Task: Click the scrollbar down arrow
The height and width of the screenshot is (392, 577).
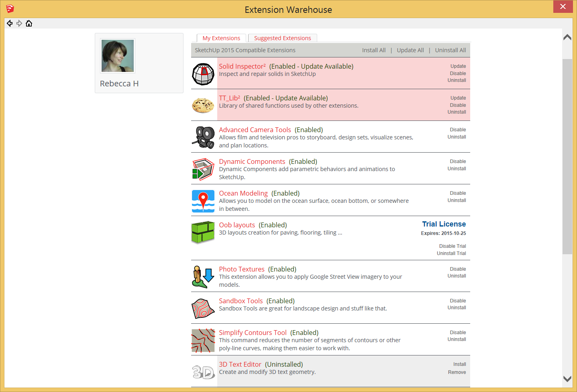Action: [567, 379]
